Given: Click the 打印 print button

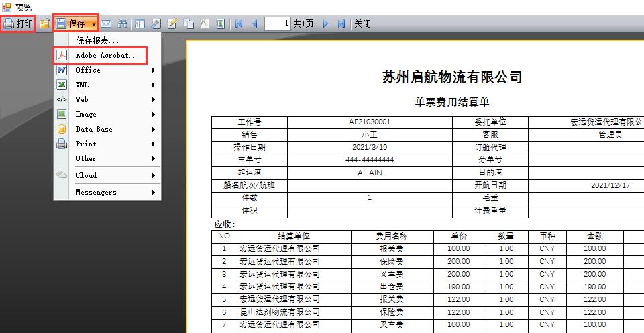Looking at the screenshot, I should coord(18,24).
